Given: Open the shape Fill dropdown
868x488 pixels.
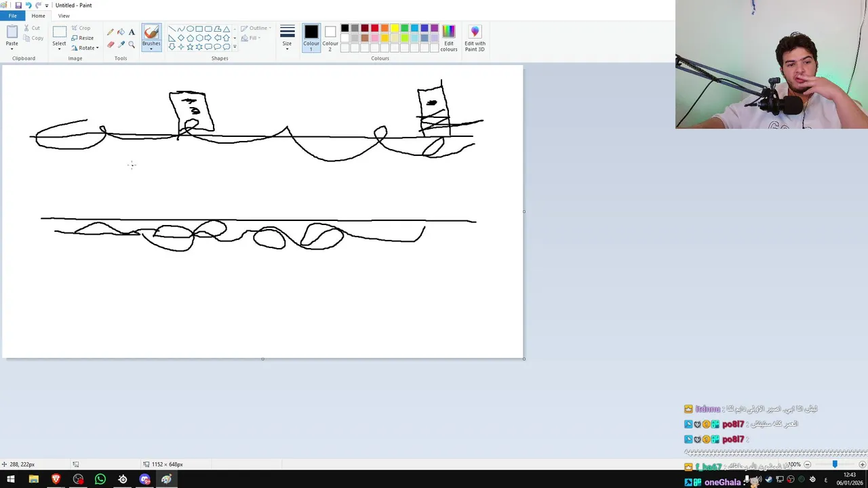Looking at the screenshot, I should point(250,38).
